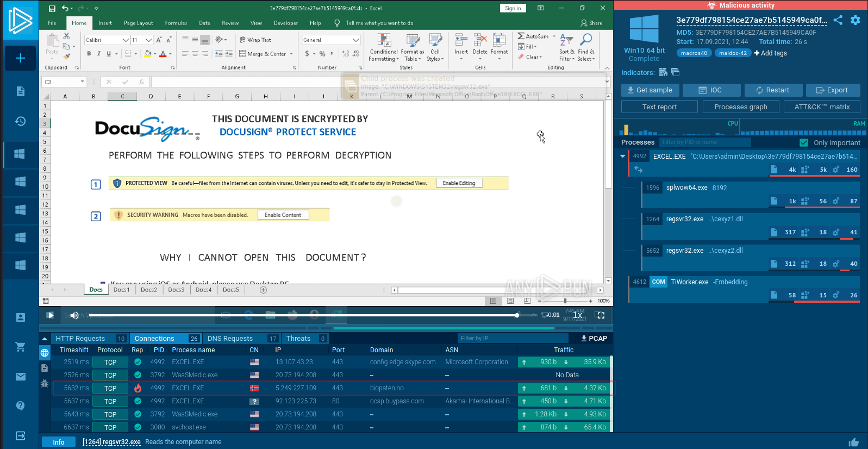Change the 1x playback speed

(578, 315)
